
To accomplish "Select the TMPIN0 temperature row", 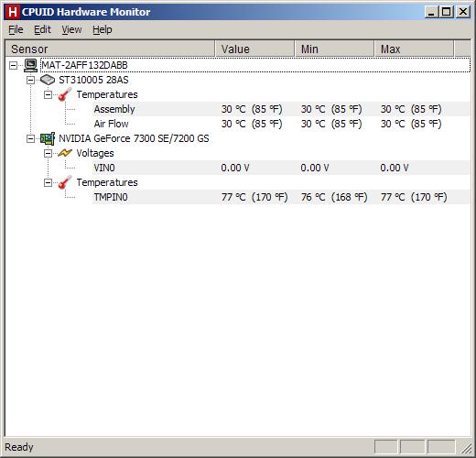I will 281,197.
